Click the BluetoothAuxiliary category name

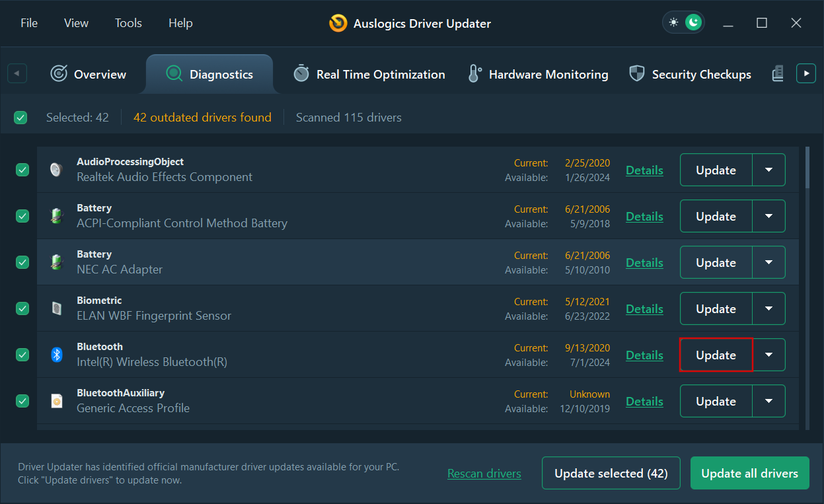[120, 393]
